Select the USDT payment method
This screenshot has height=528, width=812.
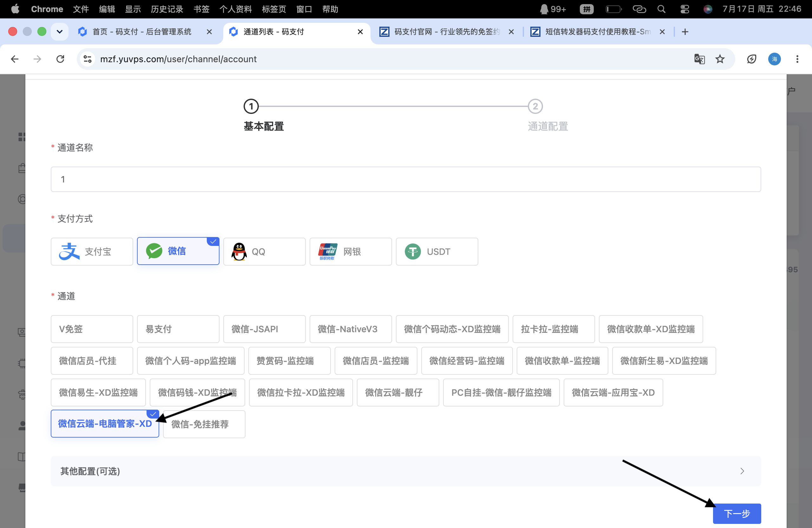(437, 252)
